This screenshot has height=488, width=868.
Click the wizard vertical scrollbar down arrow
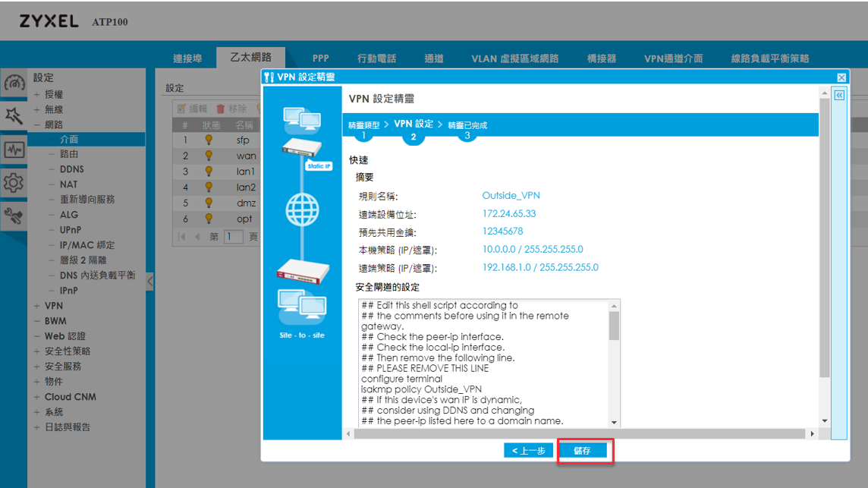click(824, 421)
